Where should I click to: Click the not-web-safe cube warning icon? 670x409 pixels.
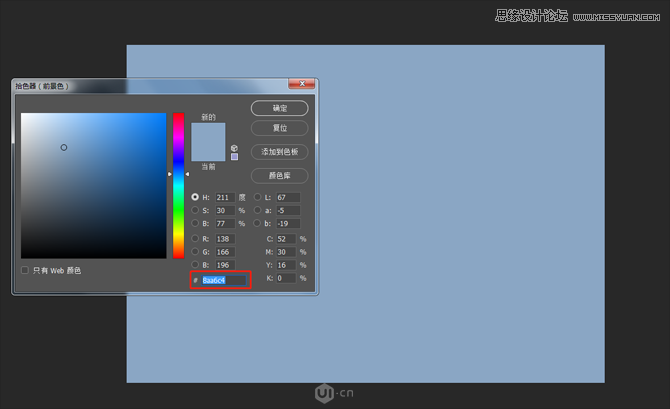pos(234,148)
